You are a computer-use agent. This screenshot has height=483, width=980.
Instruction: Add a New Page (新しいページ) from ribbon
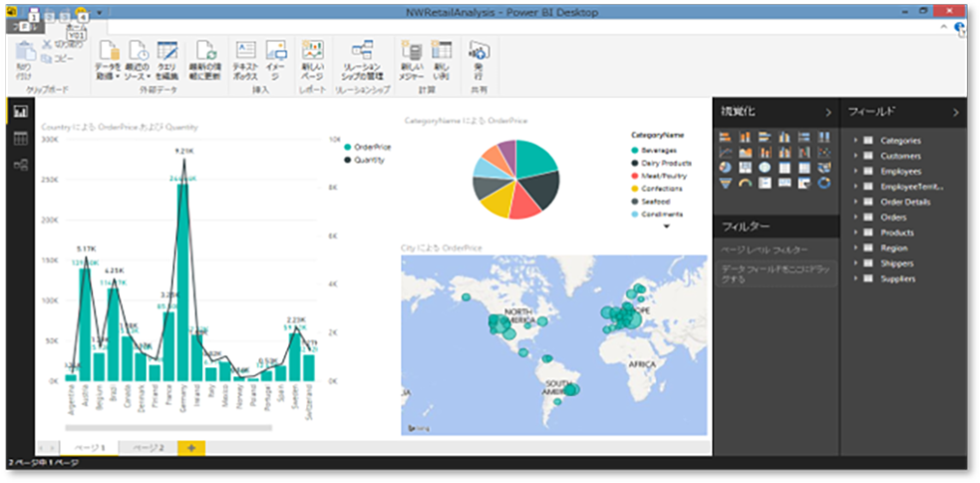tap(312, 61)
